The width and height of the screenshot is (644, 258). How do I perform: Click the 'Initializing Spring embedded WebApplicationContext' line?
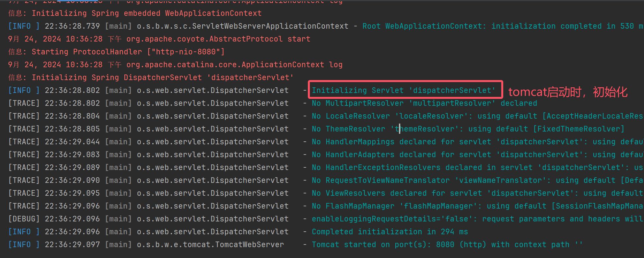tap(135, 13)
